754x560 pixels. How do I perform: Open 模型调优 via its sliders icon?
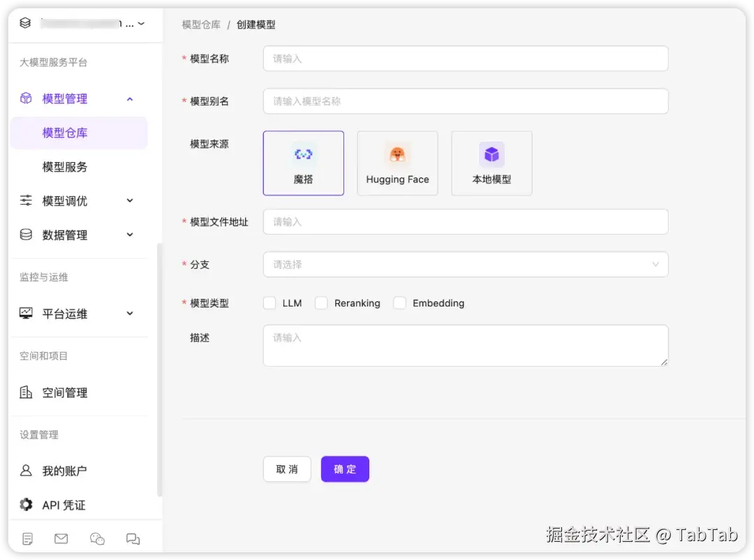click(25, 200)
